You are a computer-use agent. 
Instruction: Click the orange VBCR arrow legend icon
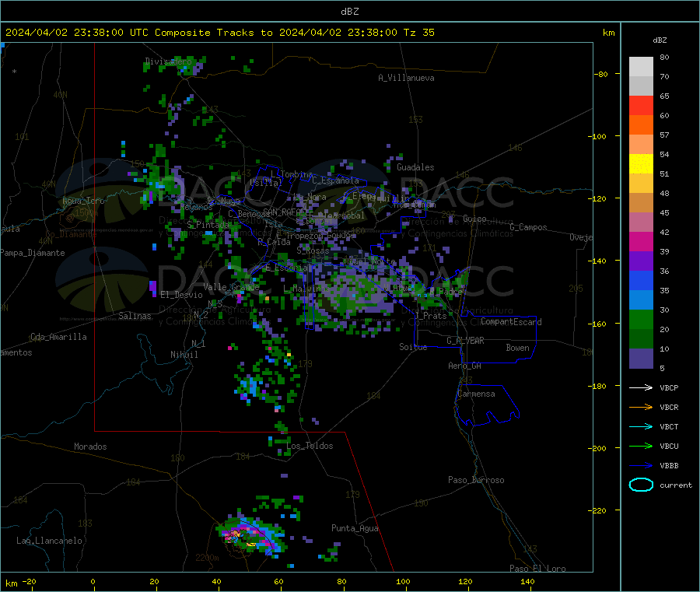[641, 407]
